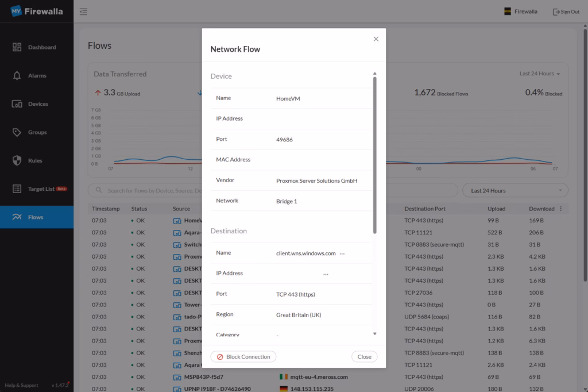Viewport: 588px width, 392px height.
Task: Expand the ellipsis next to client.wns.windows.com
Action: tap(342, 253)
